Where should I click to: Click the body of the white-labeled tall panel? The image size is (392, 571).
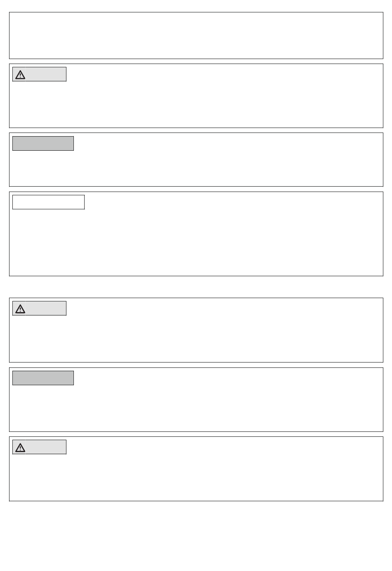point(196,242)
